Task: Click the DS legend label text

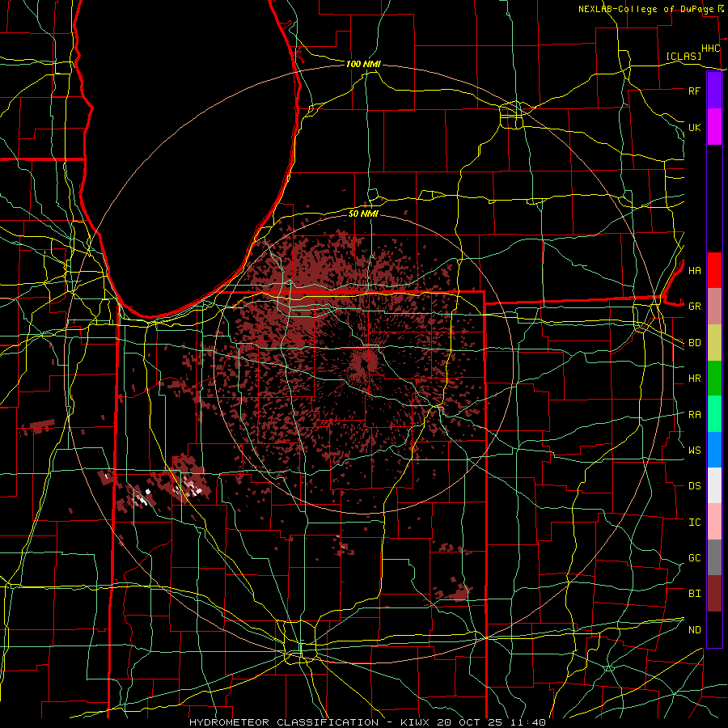Action: click(694, 486)
